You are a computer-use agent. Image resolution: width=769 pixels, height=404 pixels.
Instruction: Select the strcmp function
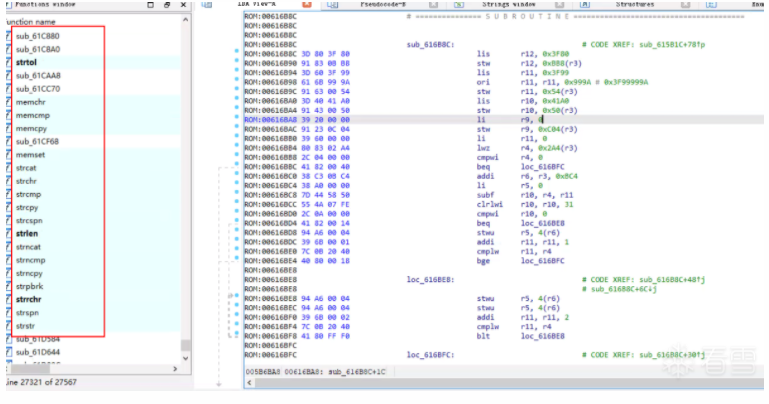(28, 194)
